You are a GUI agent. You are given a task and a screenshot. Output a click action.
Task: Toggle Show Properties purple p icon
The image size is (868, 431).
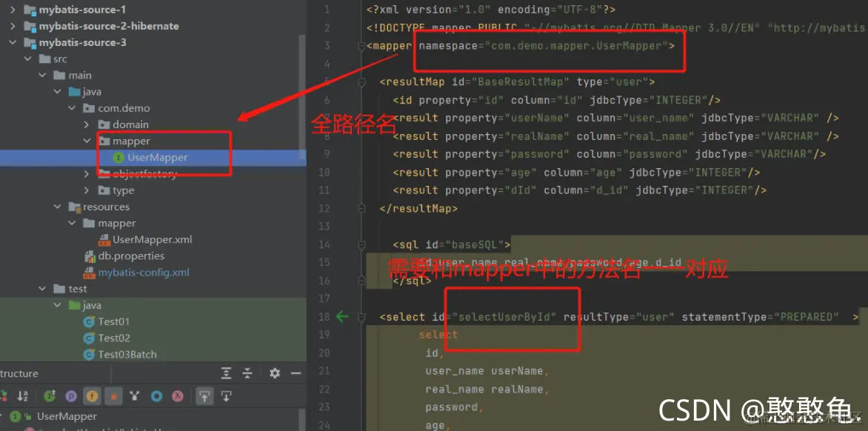click(x=71, y=396)
